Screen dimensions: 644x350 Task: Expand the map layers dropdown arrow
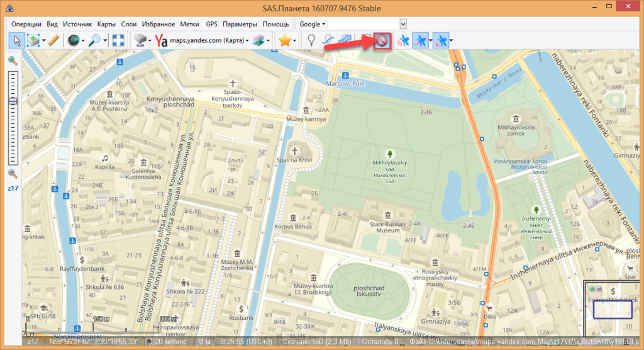[x=269, y=41]
